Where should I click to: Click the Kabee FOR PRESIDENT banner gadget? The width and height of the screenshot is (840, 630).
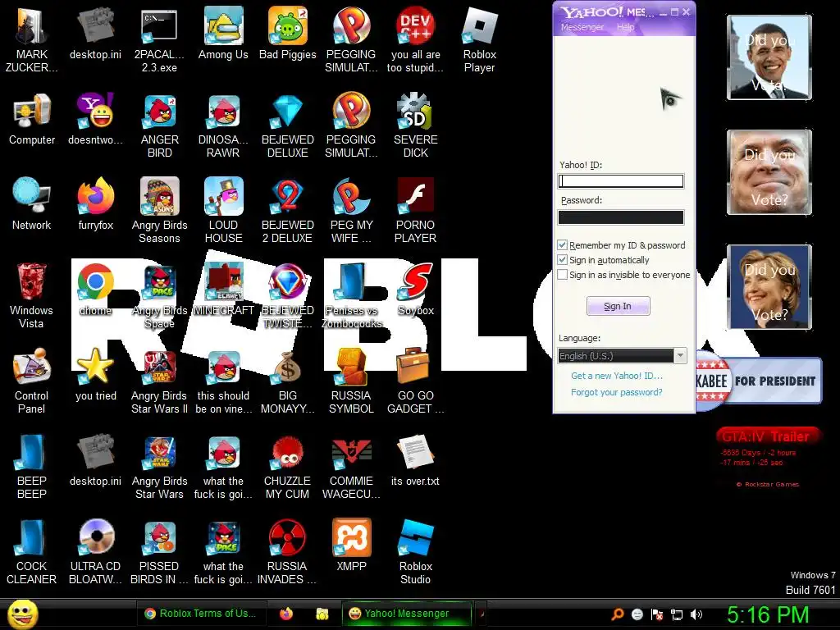(759, 381)
